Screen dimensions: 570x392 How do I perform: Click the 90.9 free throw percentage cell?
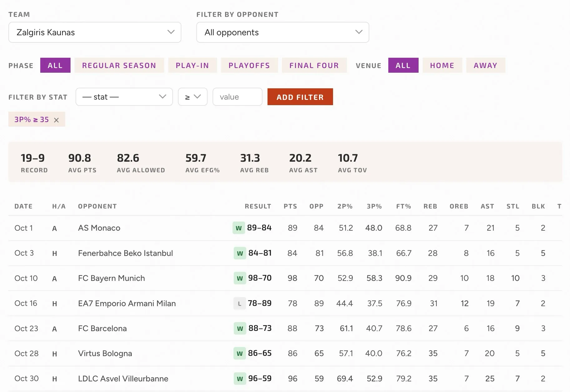403,278
